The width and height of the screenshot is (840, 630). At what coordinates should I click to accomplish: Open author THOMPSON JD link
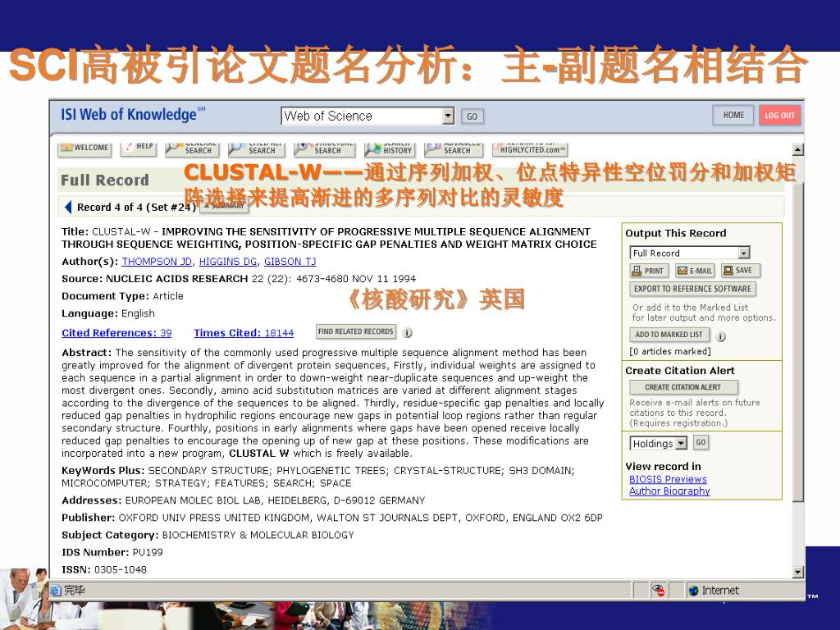pyautogui.click(x=157, y=262)
